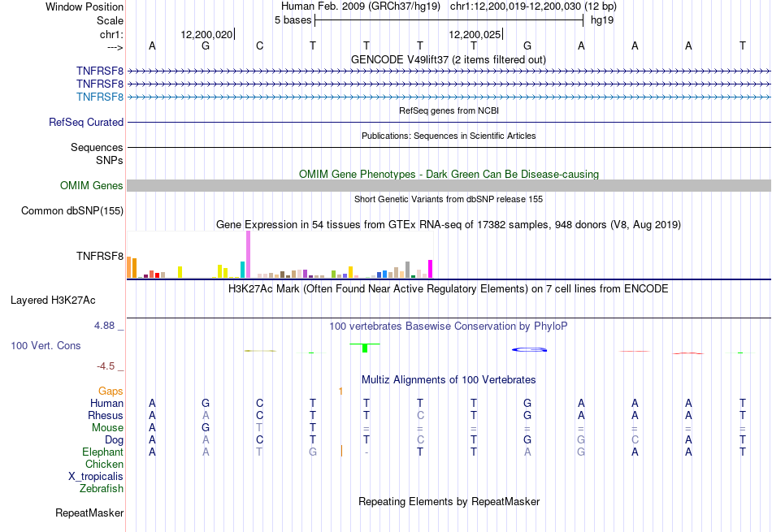The width and height of the screenshot is (772, 532).
Task: Click the H3K27Ac Mark ENCODE track title
Action: click(x=449, y=288)
